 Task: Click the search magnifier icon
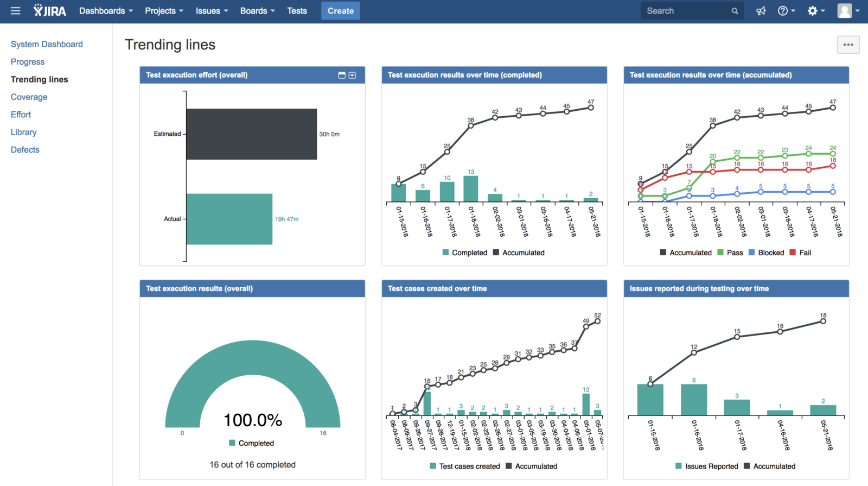tap(735, 11)
